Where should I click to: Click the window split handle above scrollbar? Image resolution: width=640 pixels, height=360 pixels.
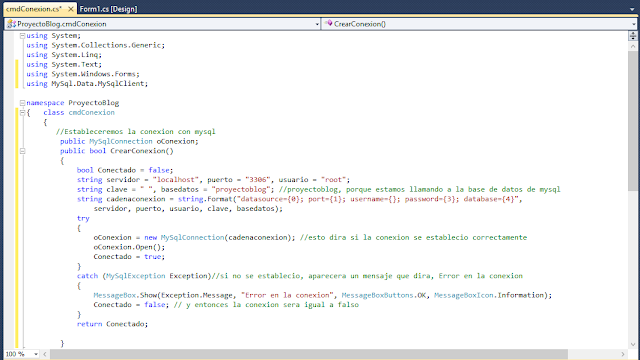(633, 36)
